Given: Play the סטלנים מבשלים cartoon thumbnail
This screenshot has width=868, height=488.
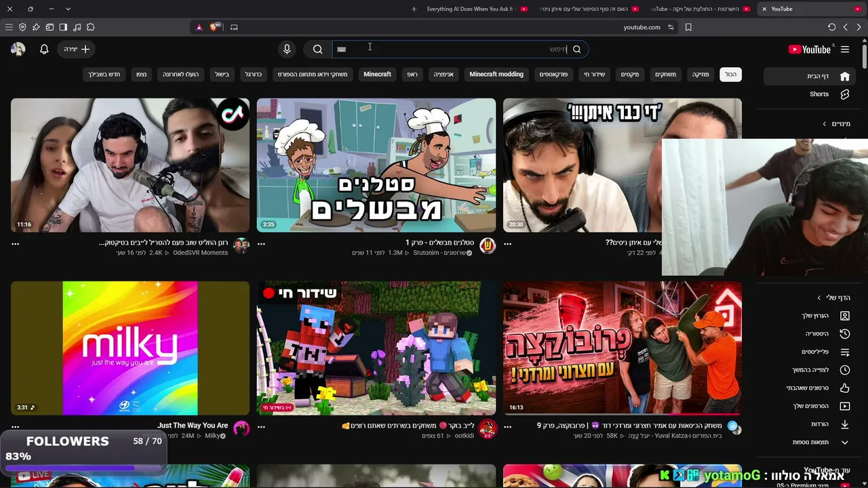Looking at the screenshot, I should pos(376,165).
